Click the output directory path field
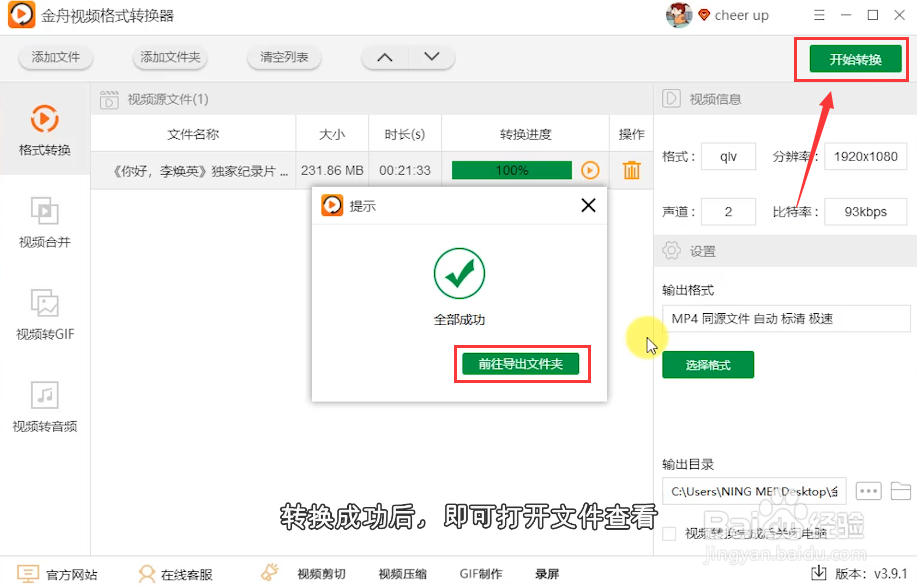The image size is (917, 586). (754, 491)
